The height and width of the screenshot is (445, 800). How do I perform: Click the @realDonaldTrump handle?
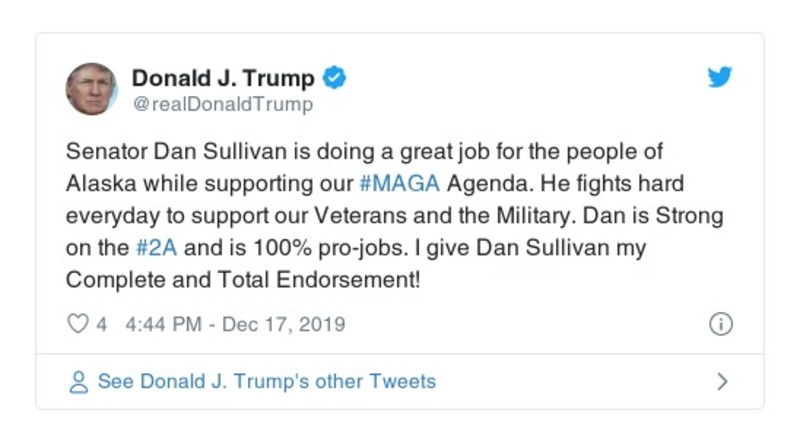[x=222, y=104]
